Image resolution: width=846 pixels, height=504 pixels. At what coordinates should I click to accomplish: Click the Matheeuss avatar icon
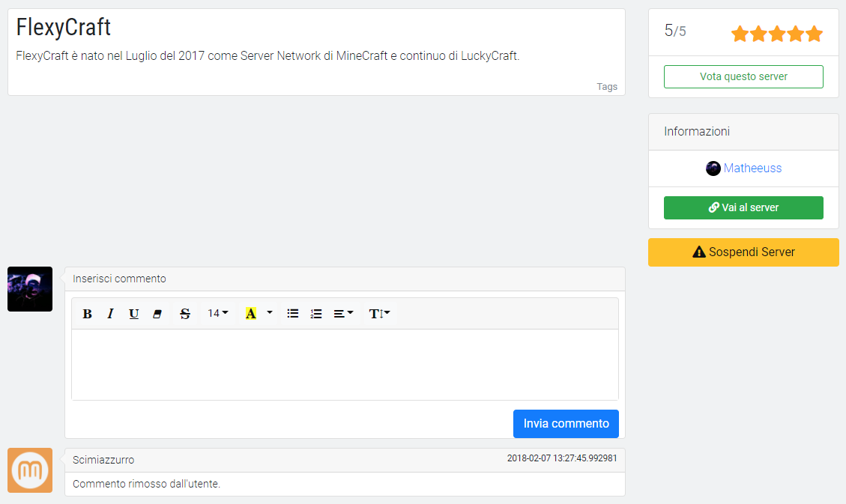click(713, 168)
